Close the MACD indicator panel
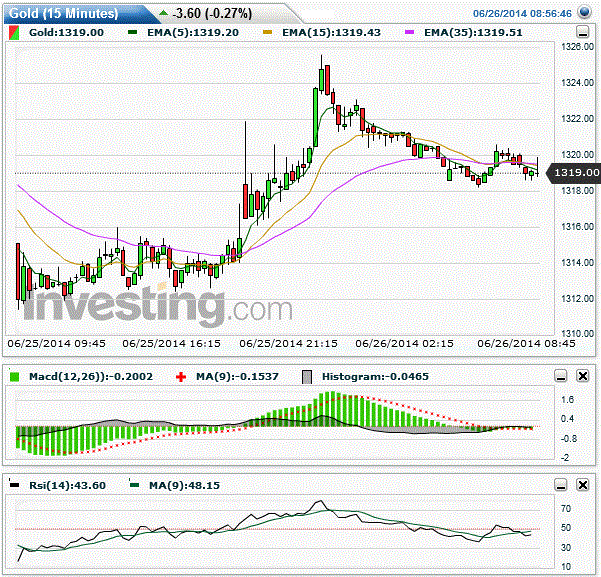Image resolution: width=601 pixels, height=577 pixels. [583, 376]
